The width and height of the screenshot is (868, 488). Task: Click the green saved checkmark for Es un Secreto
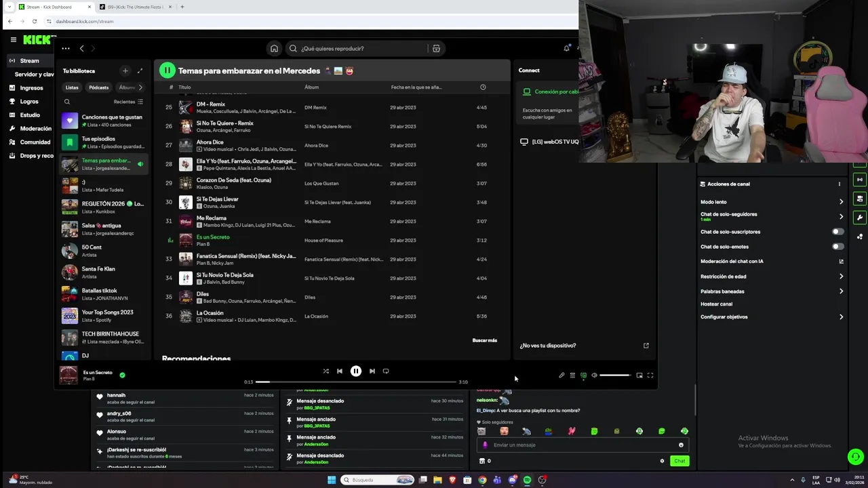point(122,375)
